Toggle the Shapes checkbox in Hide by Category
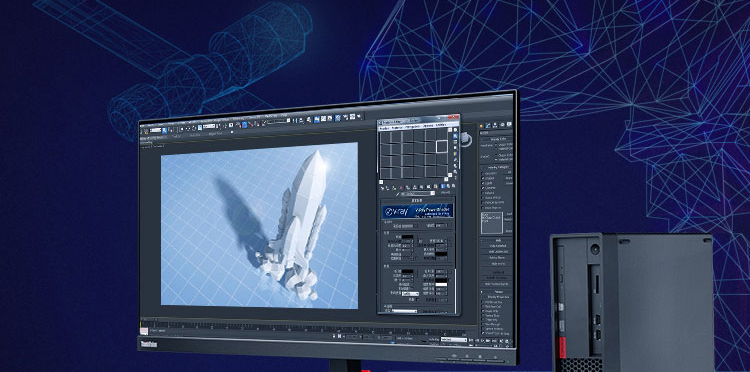The image size is (750, 372). [483, 178]
